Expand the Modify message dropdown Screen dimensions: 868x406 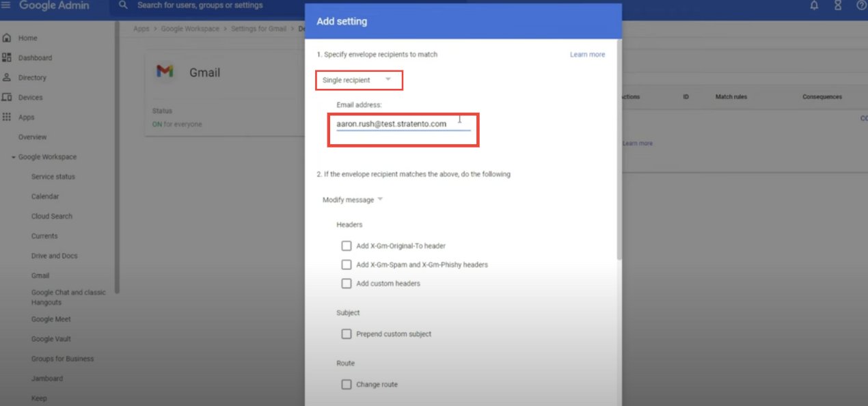pos(352,199)
